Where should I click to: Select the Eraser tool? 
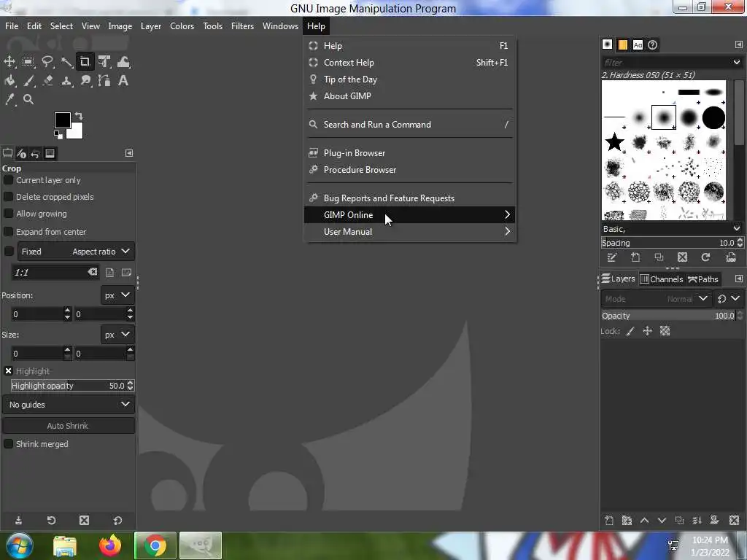[47, 80]
